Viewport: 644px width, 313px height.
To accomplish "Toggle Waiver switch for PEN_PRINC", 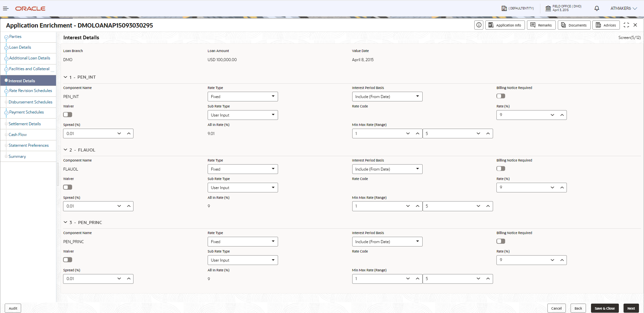I will pos(68,260).
